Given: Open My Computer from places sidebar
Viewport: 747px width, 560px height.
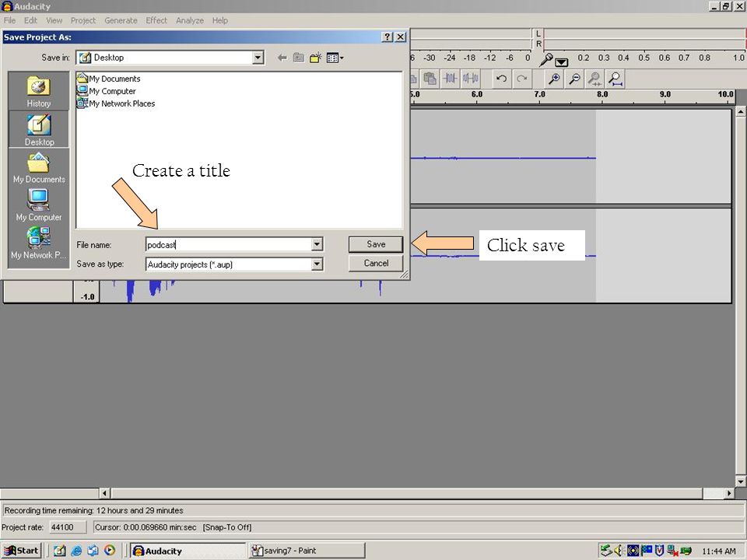Looking at the screenshot, I should (x=39, y=205).
